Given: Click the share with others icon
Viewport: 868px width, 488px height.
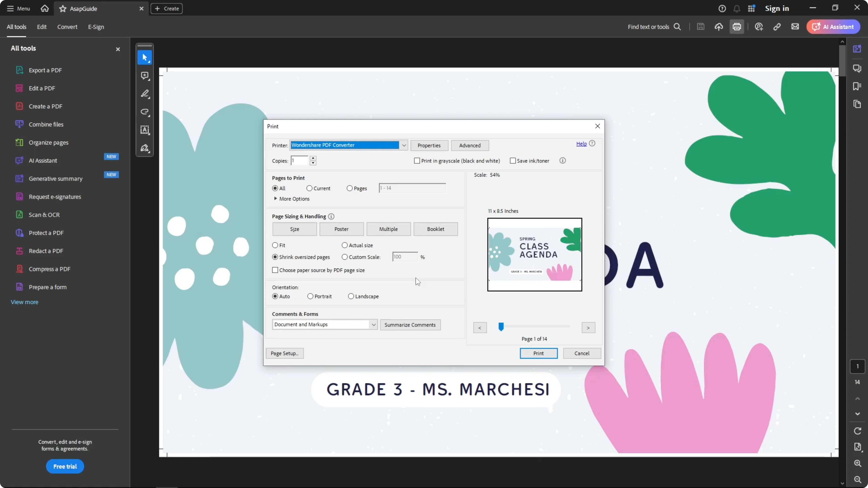Looking at the screenshot, I should (759, 27).
